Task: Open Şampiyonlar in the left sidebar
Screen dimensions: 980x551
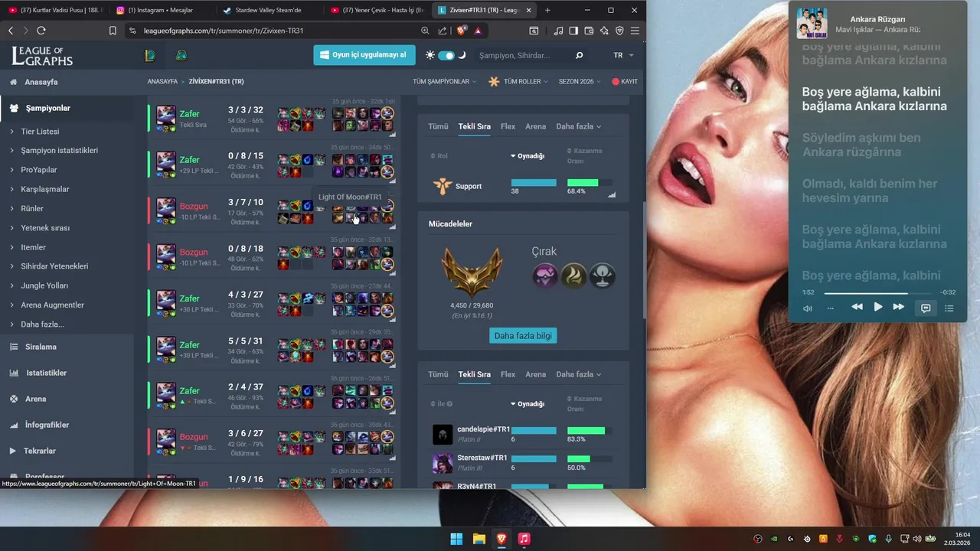Action: pos(47,108)
